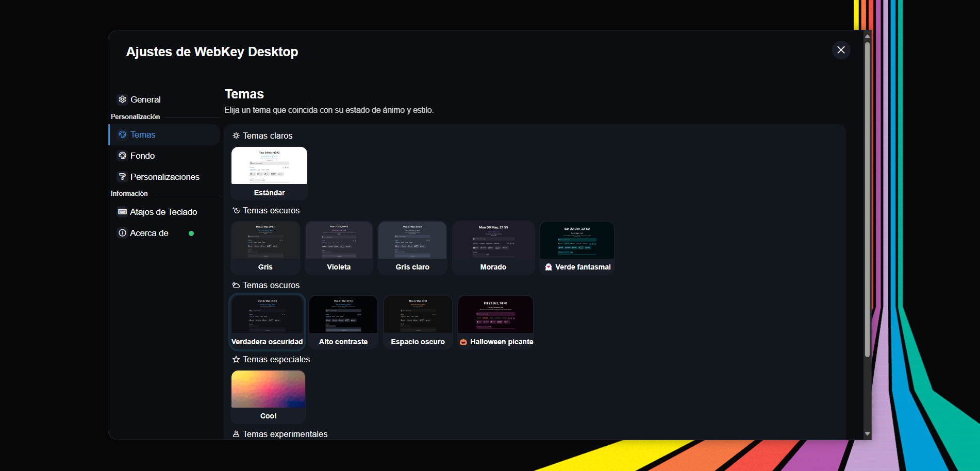Close the settings dialog with X
This screenshot has height=471, width=980.
click(841, 50)
